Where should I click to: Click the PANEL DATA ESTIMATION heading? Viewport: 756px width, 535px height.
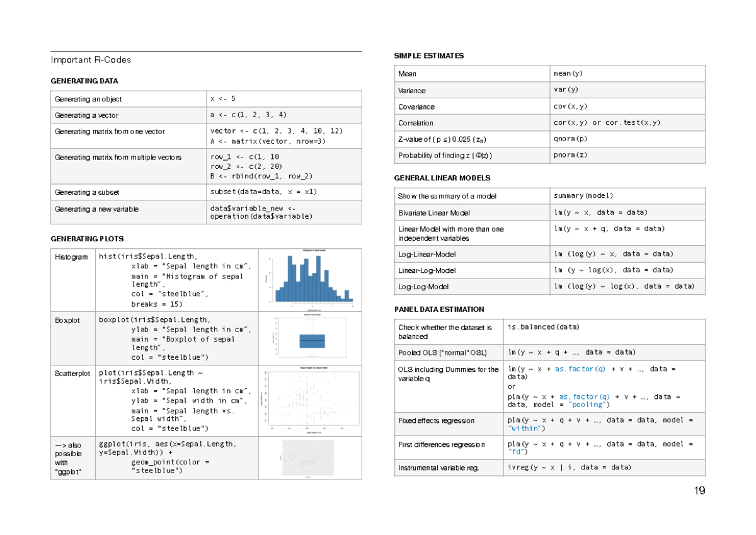point(439,309)
